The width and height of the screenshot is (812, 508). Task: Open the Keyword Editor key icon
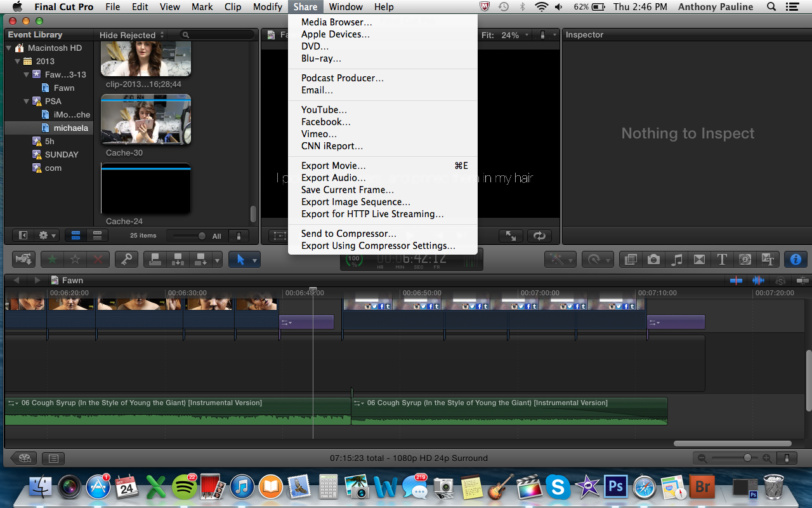tap(126, 259)
